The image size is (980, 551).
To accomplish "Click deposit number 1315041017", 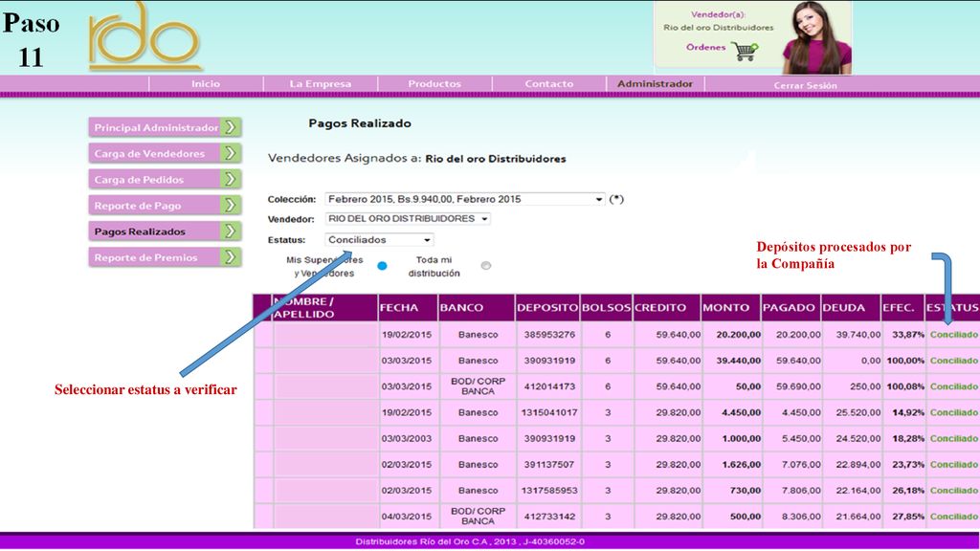I will click(x=549, y=413).
